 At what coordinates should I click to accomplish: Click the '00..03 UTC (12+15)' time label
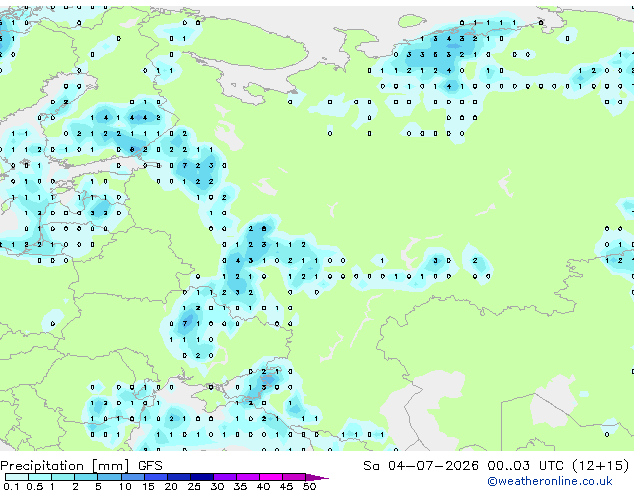tap(558, 466)
